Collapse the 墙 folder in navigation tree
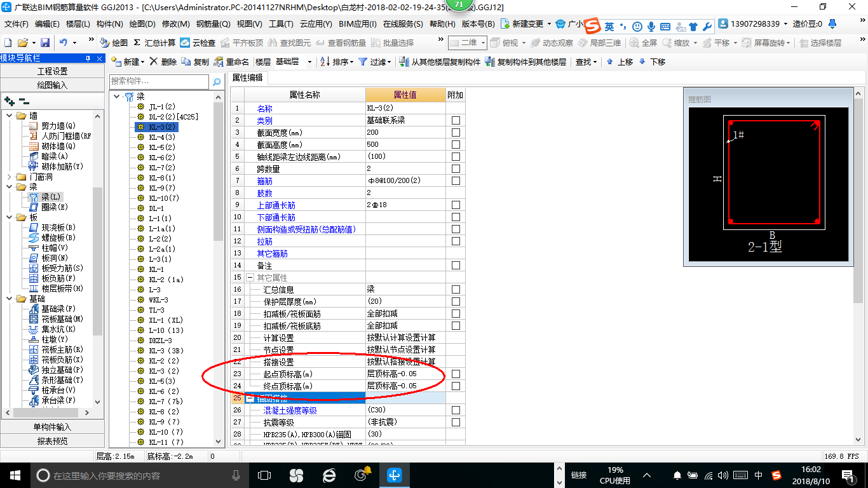Screen dimensions: 868x488 (9, 116)
